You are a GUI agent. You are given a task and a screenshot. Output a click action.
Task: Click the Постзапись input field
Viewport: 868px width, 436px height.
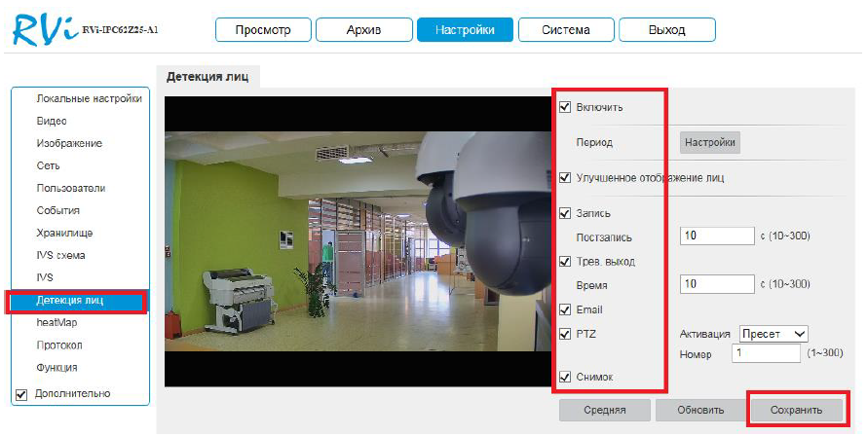[717, 236]
